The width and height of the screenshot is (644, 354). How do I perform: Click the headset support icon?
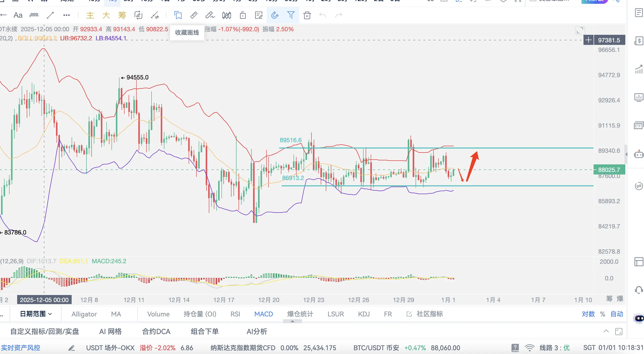coord(638,290)
